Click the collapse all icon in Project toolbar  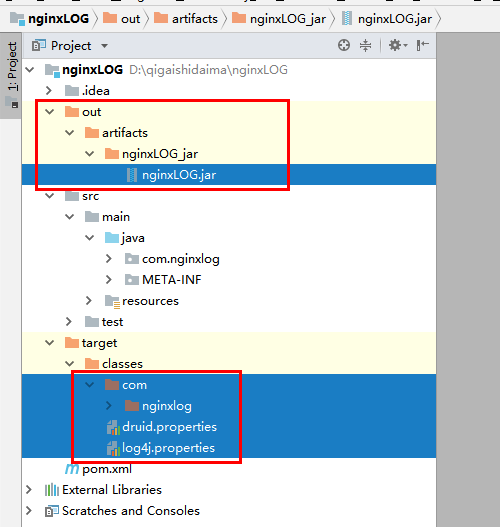pos(365,45)
